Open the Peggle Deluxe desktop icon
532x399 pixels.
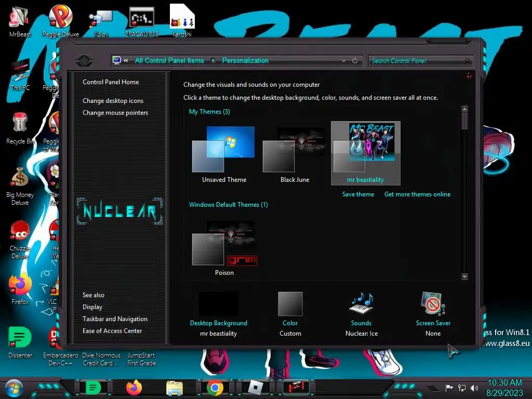(x=60, y=21)
